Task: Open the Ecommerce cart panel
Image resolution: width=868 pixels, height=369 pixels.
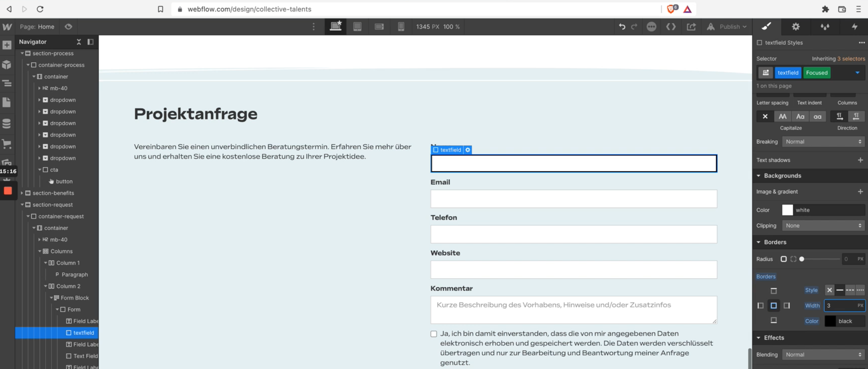Action: [7, 144]
